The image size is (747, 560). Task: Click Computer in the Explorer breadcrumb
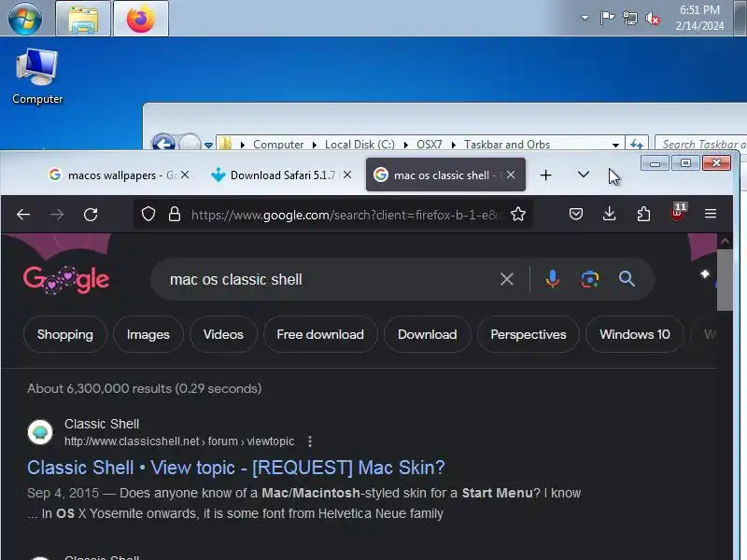click(278, 145)
